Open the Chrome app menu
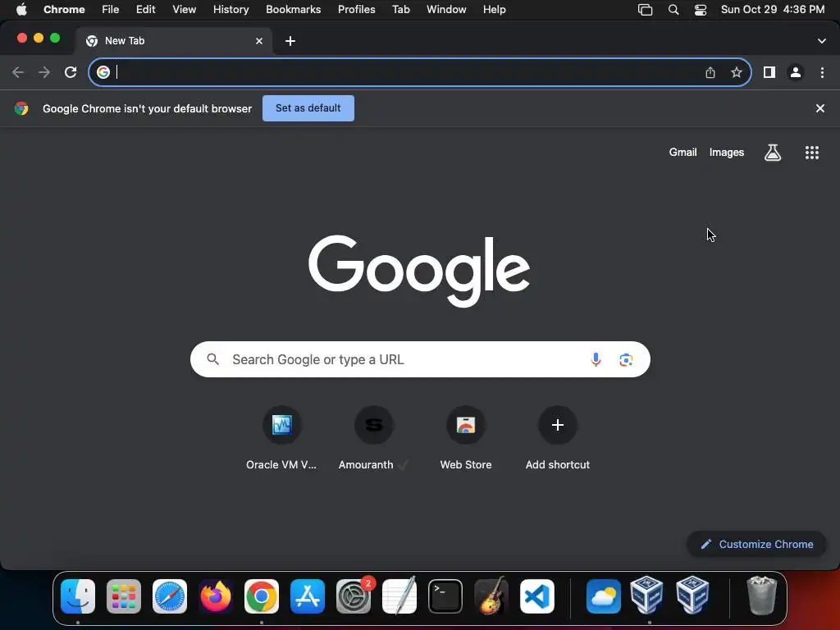This screenshot has height=630, width=840. coord(64,10)
